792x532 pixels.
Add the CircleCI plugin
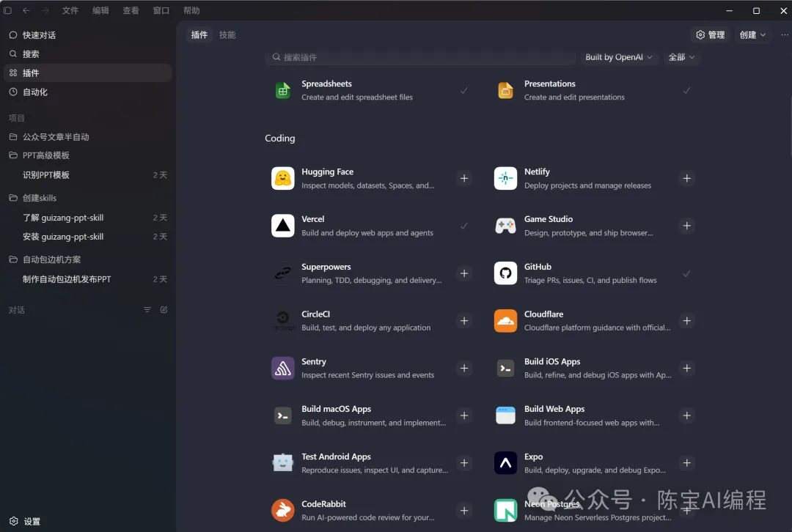(463, 320)
